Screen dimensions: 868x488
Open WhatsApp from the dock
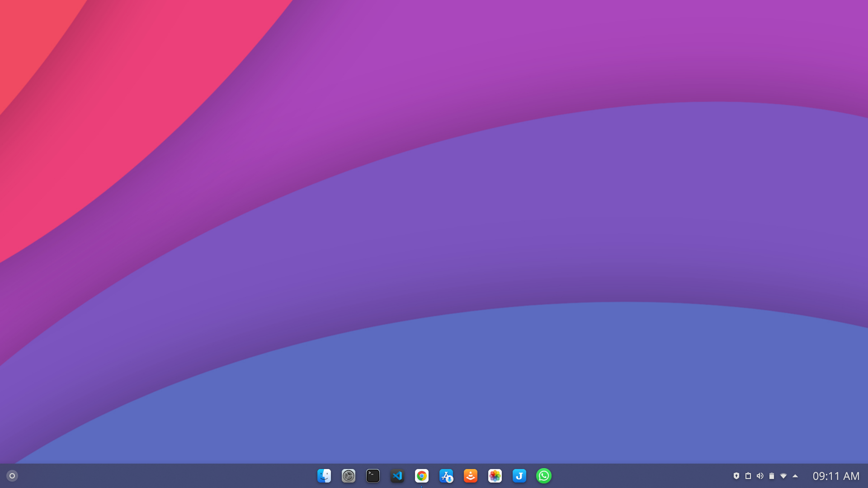544,475
